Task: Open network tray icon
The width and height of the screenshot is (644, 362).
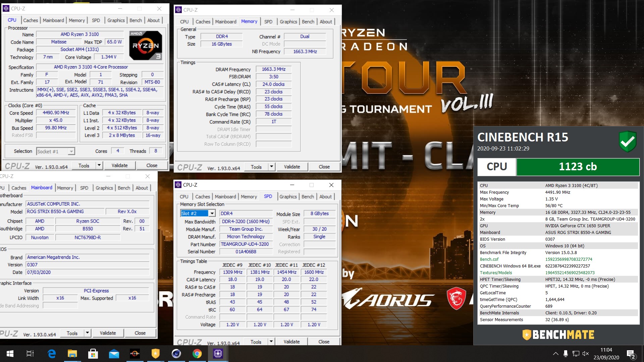Action: coord(576,354)
